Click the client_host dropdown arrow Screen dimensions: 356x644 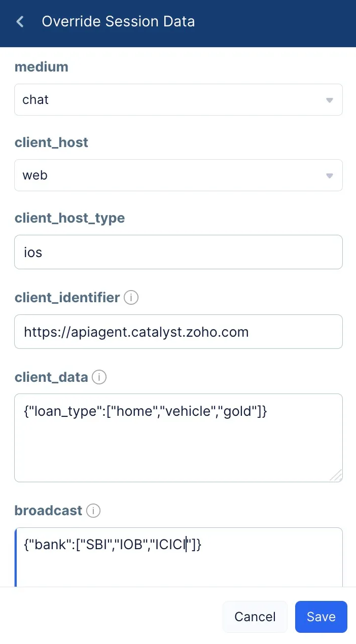pyautogui.click(x=329, y=175)
